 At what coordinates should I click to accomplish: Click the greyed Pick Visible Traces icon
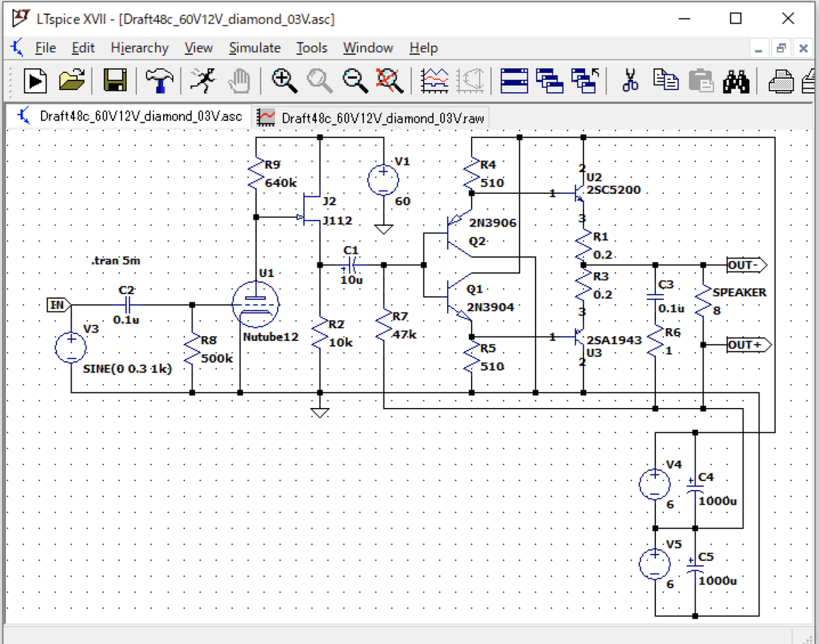[471, 81]
